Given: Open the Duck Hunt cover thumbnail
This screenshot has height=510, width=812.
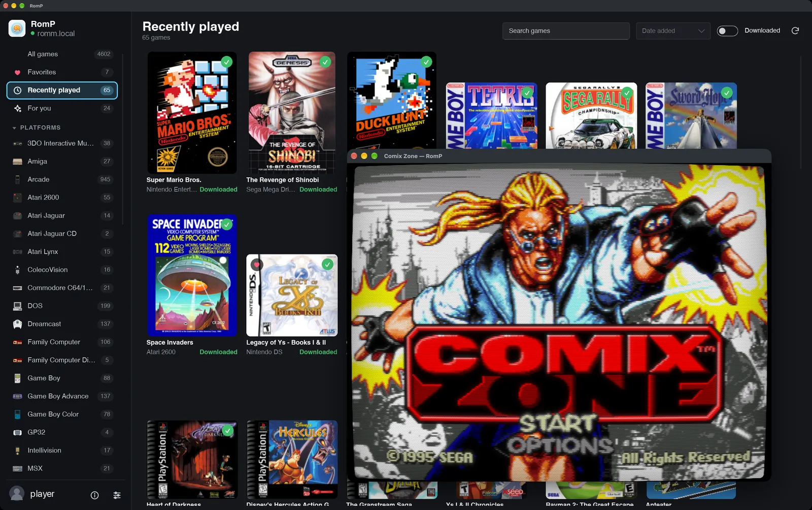Looking at the screenshot, I should [x=392, y=100].
